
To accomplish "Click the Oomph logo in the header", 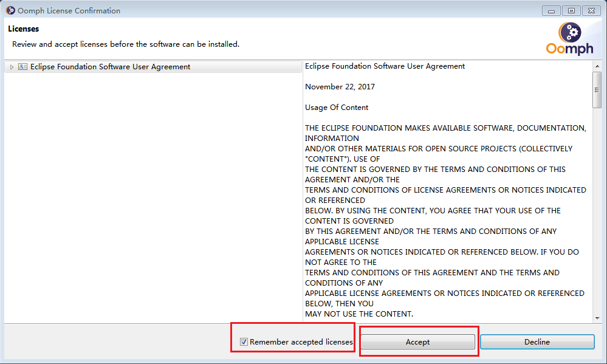I will tap(569, 39).
